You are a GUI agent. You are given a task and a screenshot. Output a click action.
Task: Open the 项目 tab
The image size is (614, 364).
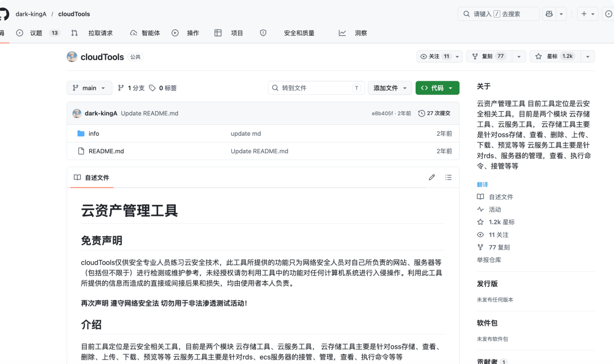(x=229, y=34)
